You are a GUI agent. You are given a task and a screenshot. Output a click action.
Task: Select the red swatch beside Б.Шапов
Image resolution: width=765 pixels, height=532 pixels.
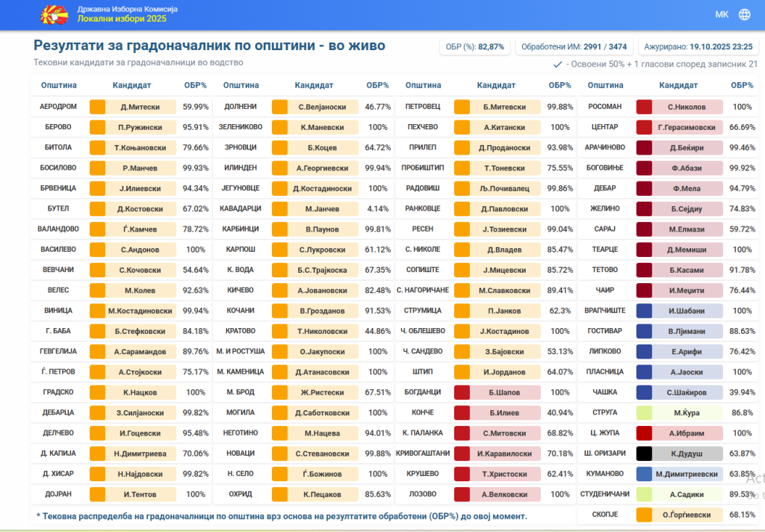(x=462, y=392)
